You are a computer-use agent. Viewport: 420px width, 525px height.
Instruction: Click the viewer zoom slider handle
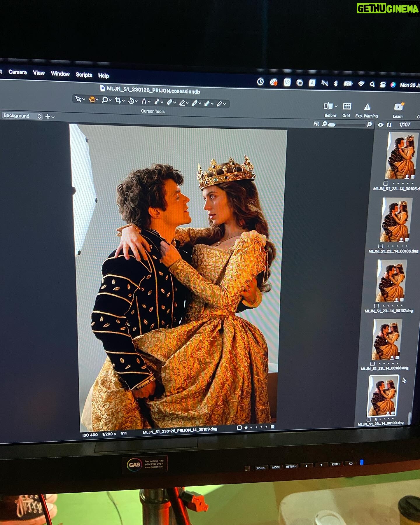(x=332, y=125)
